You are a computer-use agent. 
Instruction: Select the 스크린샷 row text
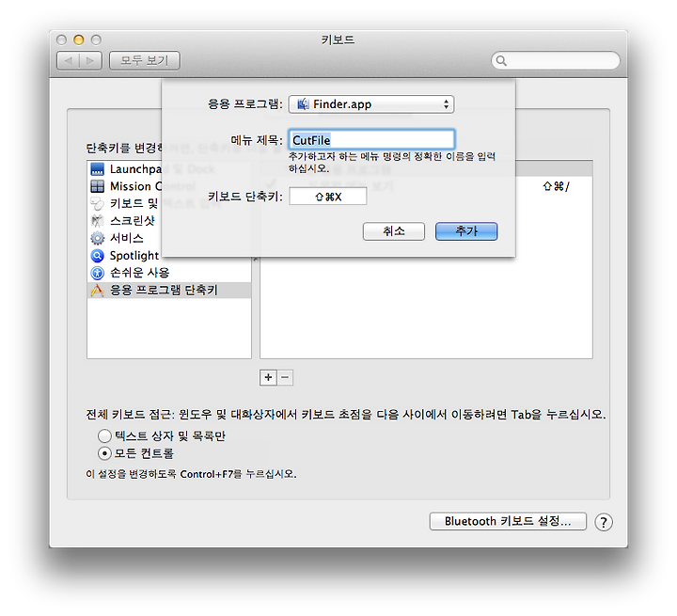pos(133,221)
